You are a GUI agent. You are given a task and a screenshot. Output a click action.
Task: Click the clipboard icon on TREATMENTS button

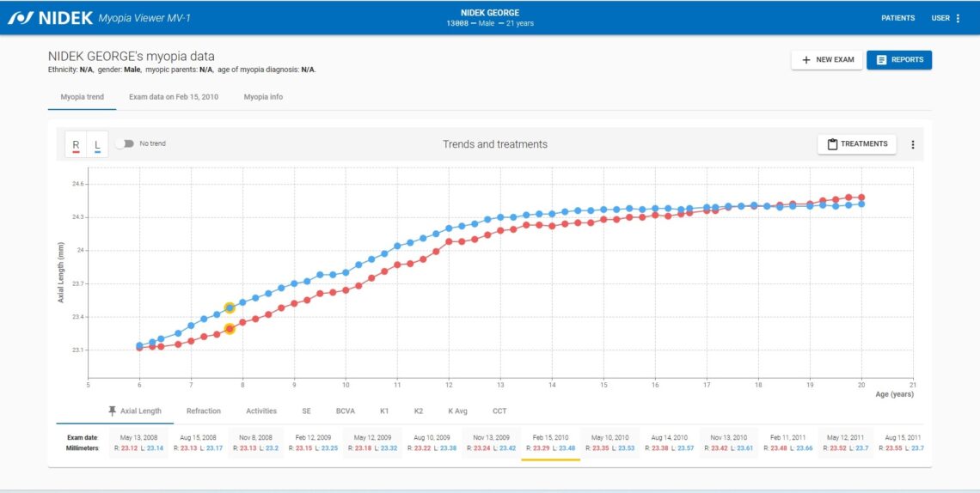coord(832,144)
